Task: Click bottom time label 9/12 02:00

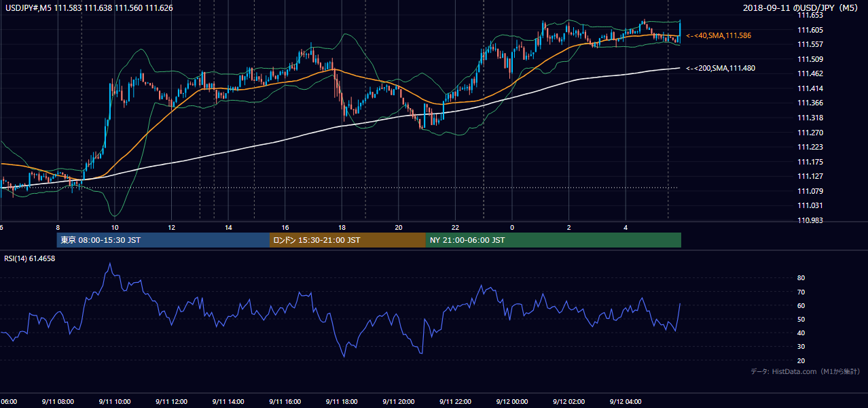Action: pos(569,402)
